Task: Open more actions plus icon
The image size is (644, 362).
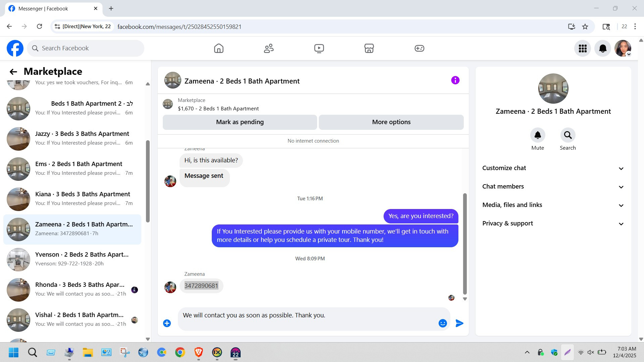Action: (167, 323)
